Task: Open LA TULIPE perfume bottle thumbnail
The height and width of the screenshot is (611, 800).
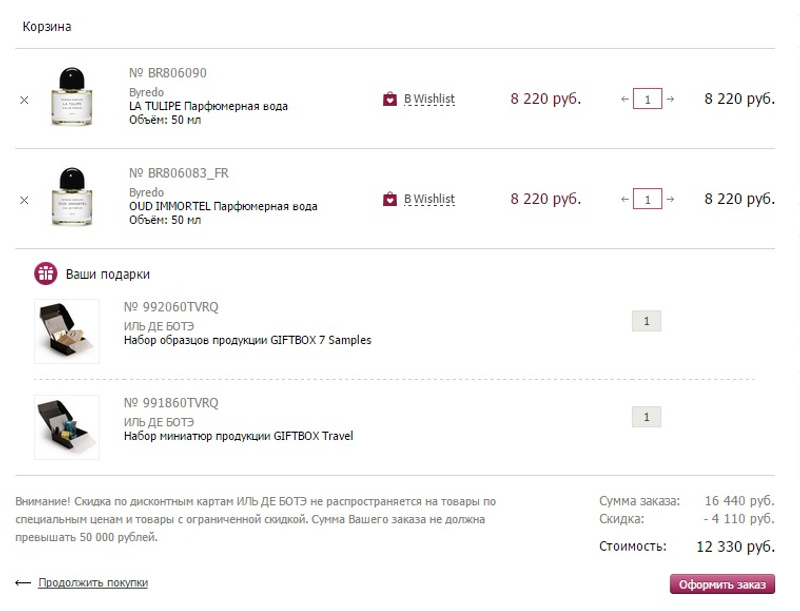Action: click(x=78, y=97)
